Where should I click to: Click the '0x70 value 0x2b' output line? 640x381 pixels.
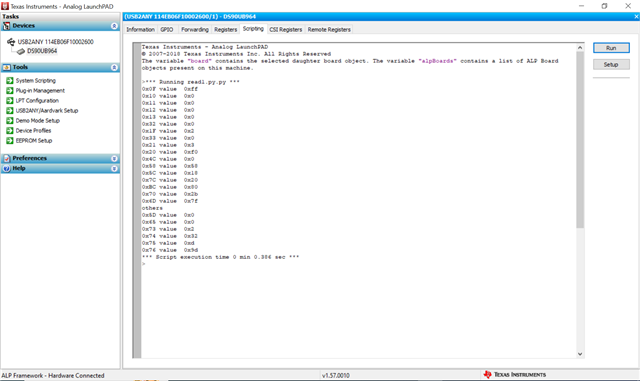pos(170,194)
